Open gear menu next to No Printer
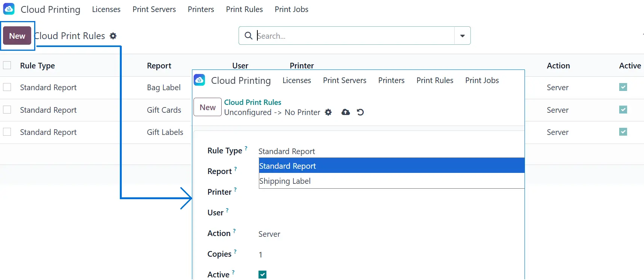Screen dimensions: 644x280 pyautogui.click(x=328, y=112)
